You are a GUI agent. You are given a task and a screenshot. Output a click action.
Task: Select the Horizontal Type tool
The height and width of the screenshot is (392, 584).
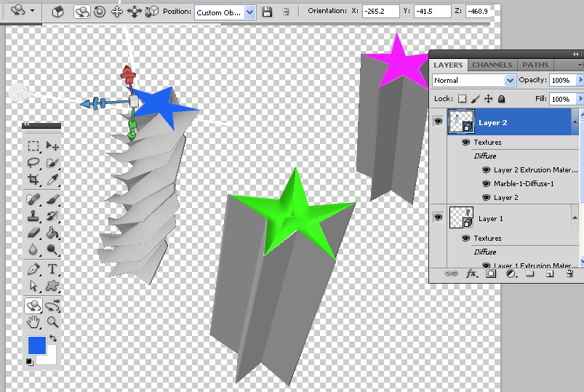coord(52,268)
